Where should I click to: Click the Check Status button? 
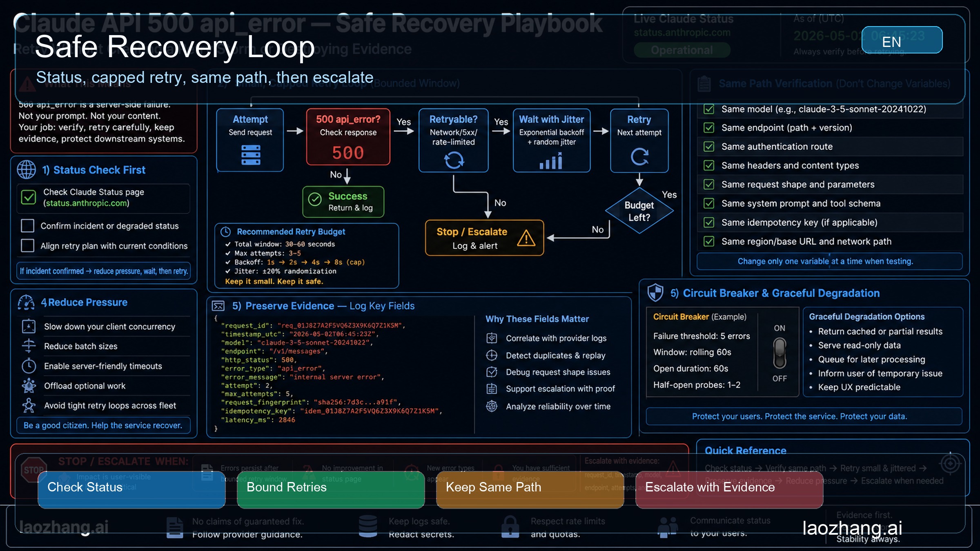[131, 489]
